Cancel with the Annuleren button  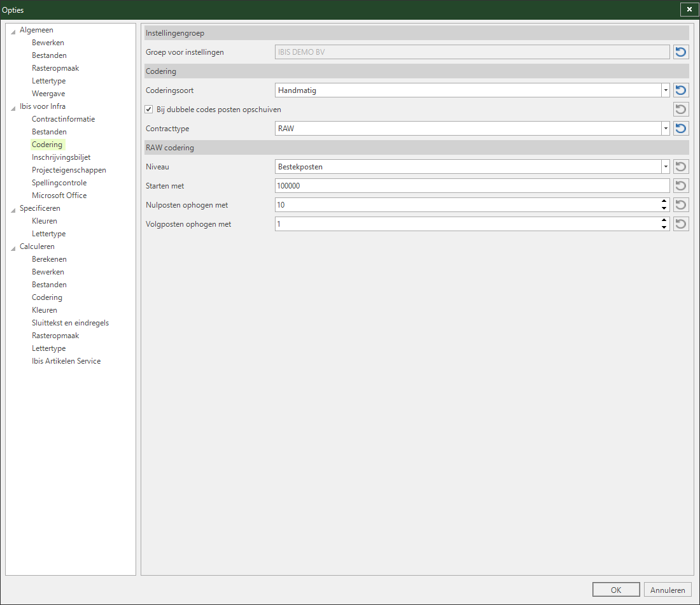(x=668, y=590)
